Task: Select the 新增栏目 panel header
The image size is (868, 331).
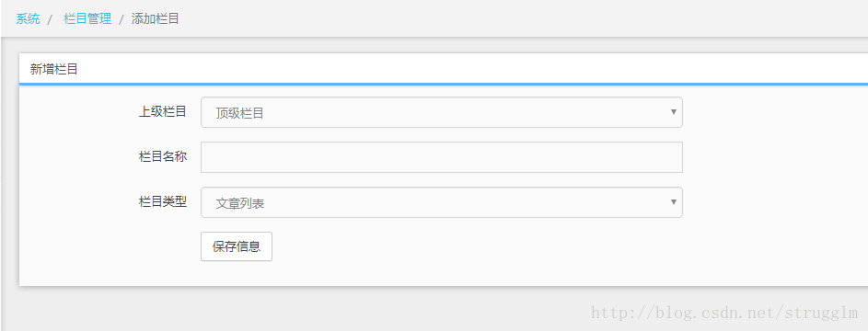Action: 444,69
